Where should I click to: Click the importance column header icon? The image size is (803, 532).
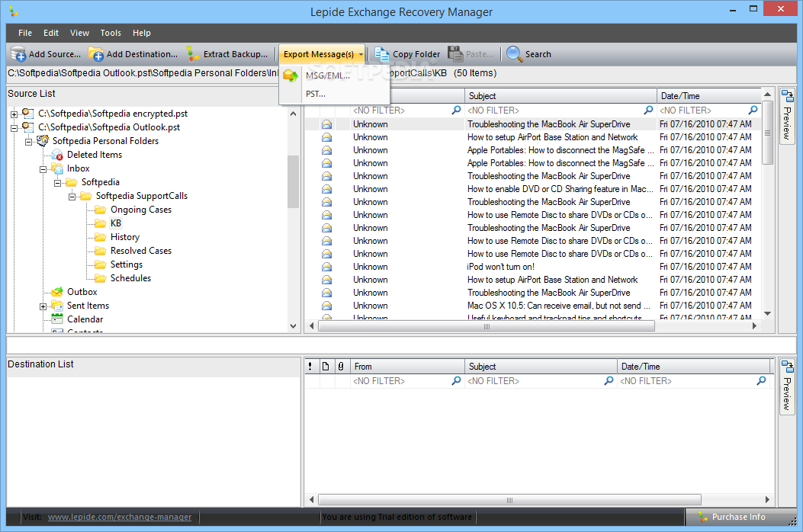click(x=310, y=366)
